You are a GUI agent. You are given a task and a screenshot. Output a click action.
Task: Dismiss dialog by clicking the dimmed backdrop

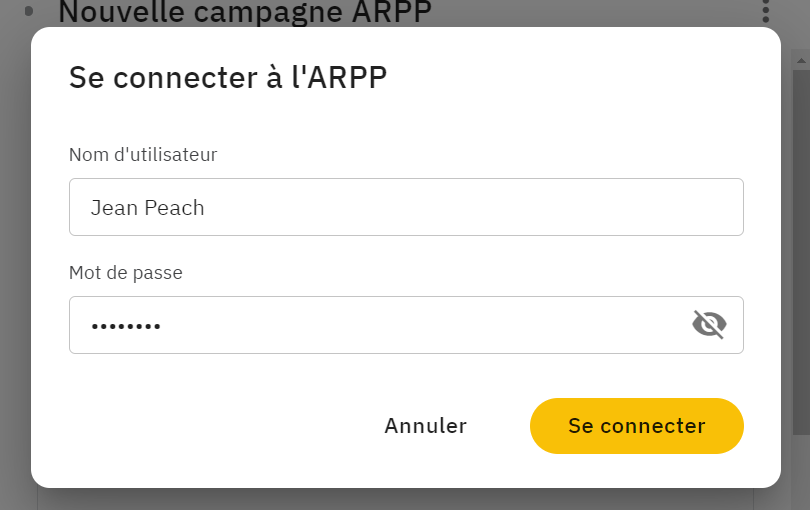pos(14,258)
